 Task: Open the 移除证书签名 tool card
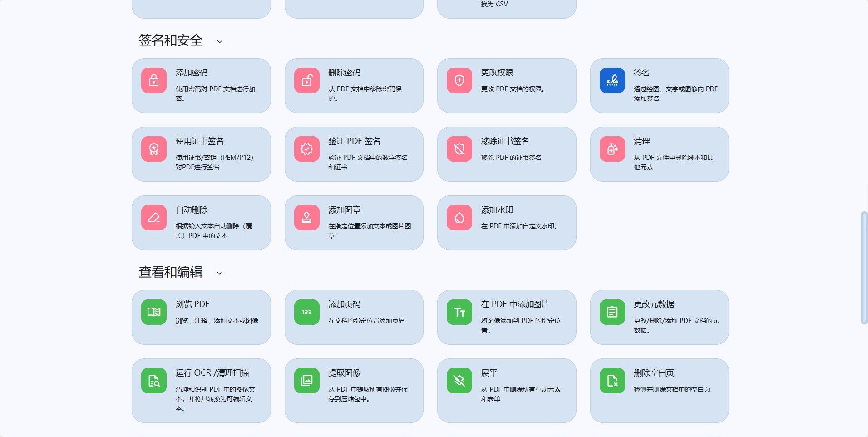(x=506, y=154)
